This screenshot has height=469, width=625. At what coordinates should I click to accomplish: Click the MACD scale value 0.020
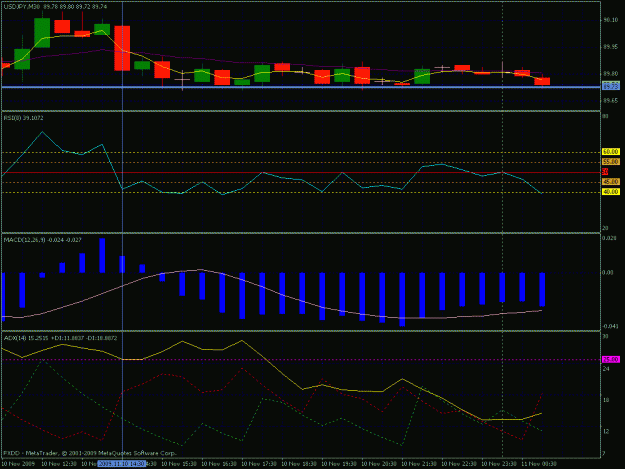click(609, 238)
